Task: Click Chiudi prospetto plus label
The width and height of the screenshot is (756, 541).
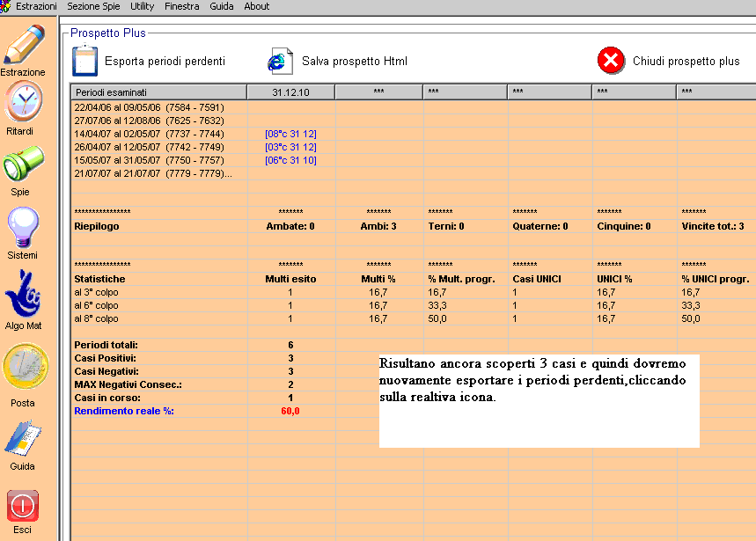Action: coord(686,62)
